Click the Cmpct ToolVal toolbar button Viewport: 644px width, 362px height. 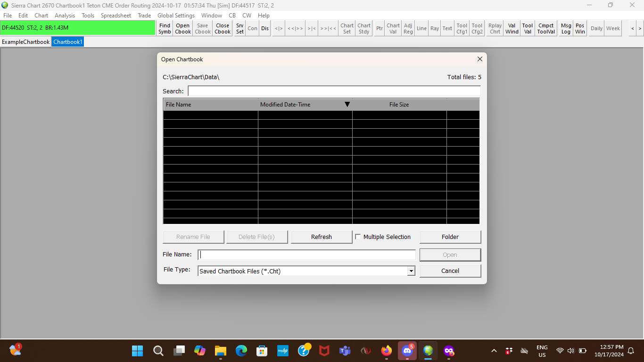point(546,28)
